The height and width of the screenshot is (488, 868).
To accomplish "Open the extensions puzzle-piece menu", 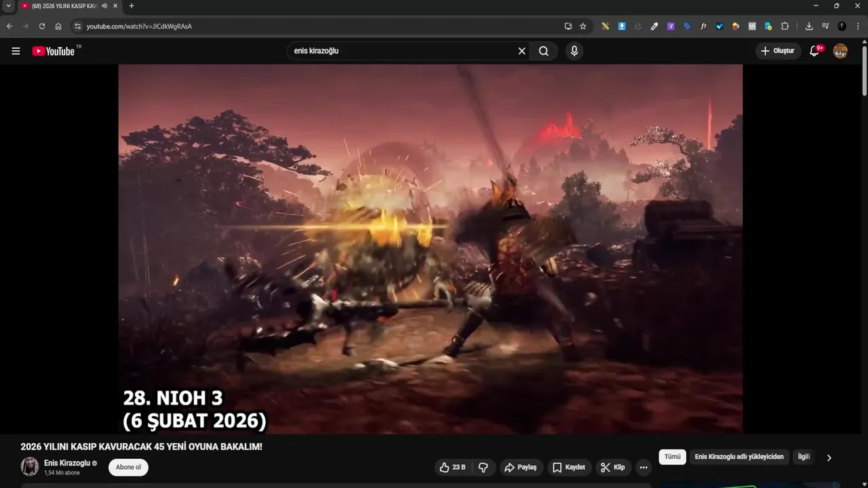I will coord(785,26).
